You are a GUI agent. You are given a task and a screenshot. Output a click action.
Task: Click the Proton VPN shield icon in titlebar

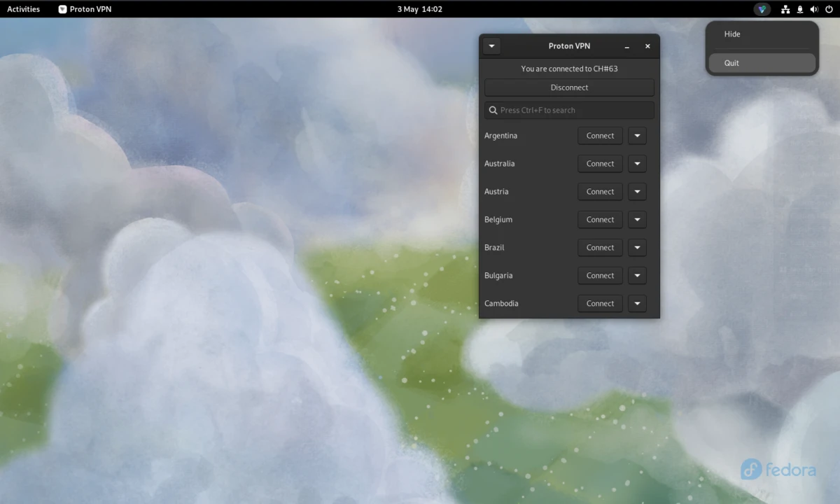click(63, 9)
